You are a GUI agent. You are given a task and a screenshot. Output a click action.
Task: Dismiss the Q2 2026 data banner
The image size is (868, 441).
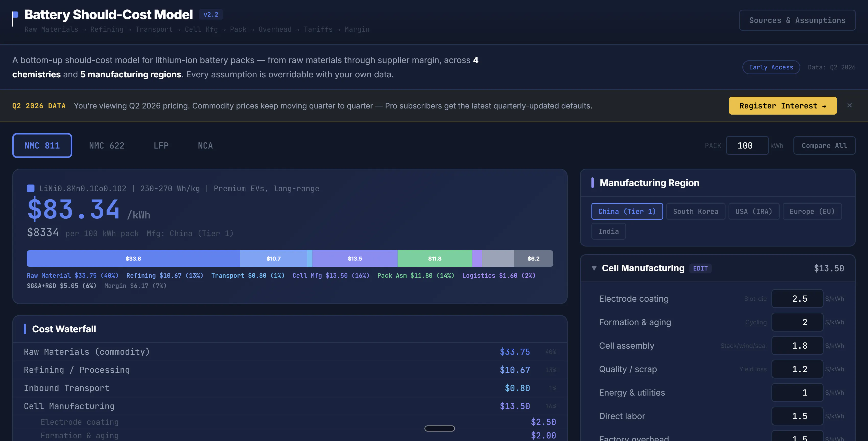pyautogui.click(x=849, y=105)
